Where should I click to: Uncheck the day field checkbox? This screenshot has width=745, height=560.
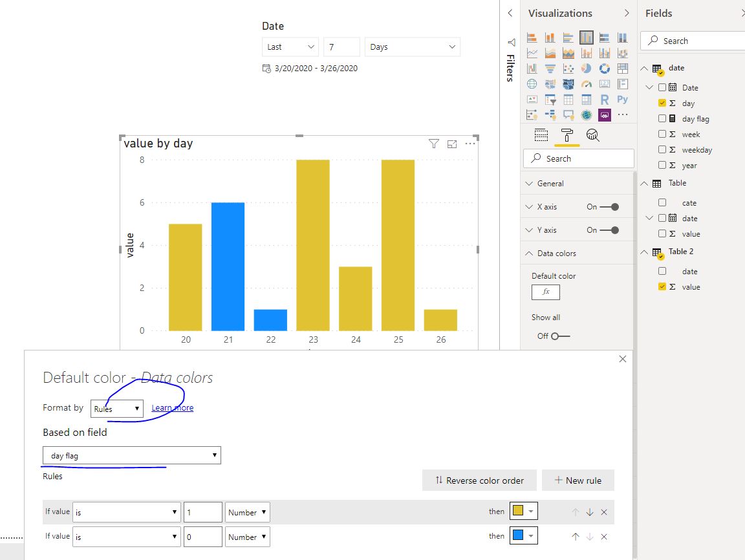point(662,103)
